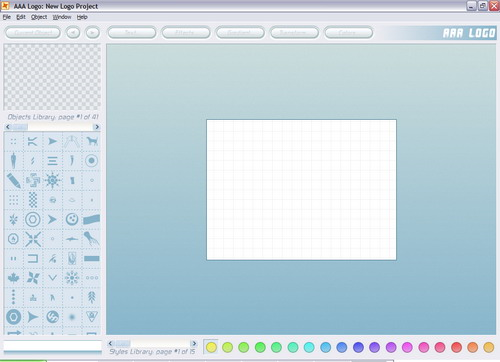Choose the lightning bolt shape
The width and height of the screenshot is (500, 362).
point(33,161)
